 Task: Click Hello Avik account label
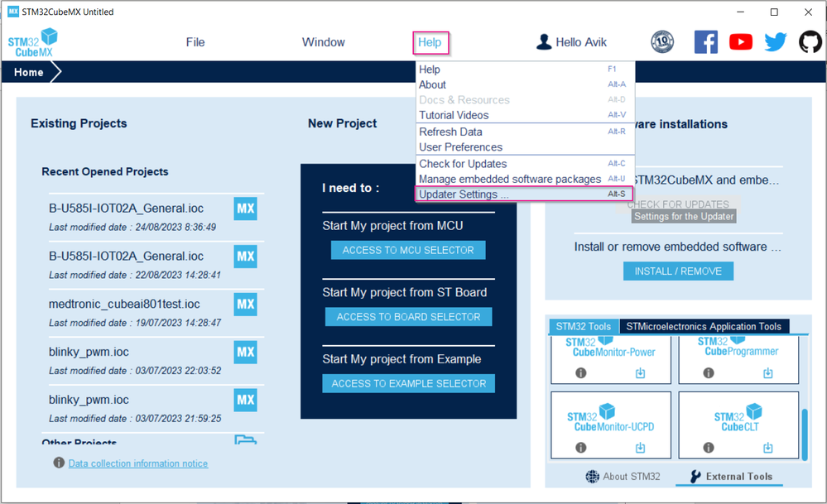(581, 42)
